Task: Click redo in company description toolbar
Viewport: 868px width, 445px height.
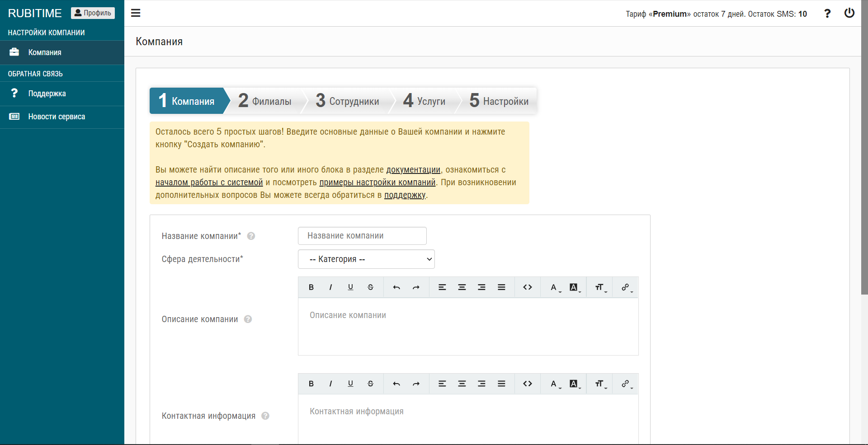Action: [x=416, y=287]
